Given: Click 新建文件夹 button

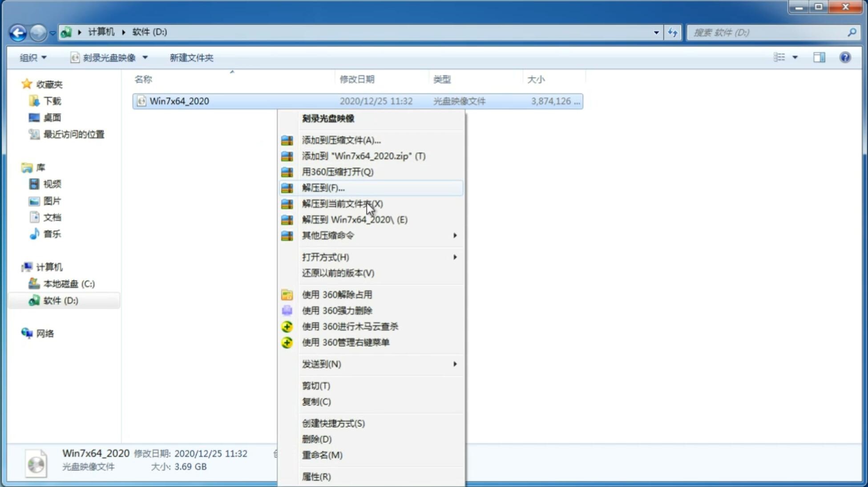Looking at the screenshot, I should point(191,57).
